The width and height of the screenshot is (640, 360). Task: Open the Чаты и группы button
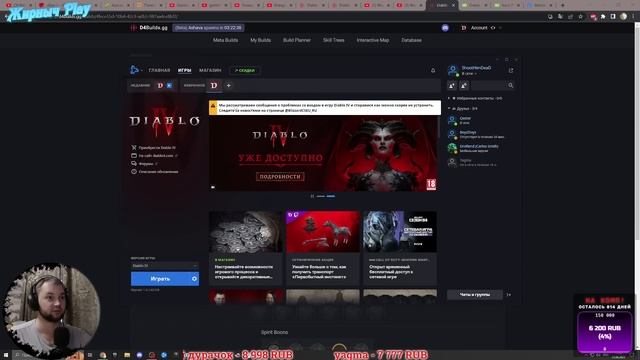tap(475, 295)
